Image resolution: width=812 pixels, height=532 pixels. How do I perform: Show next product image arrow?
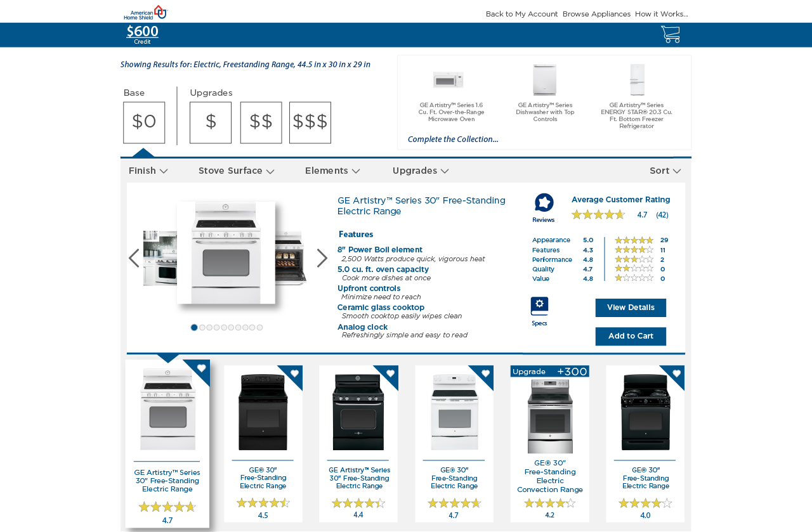tap(322, 258)
